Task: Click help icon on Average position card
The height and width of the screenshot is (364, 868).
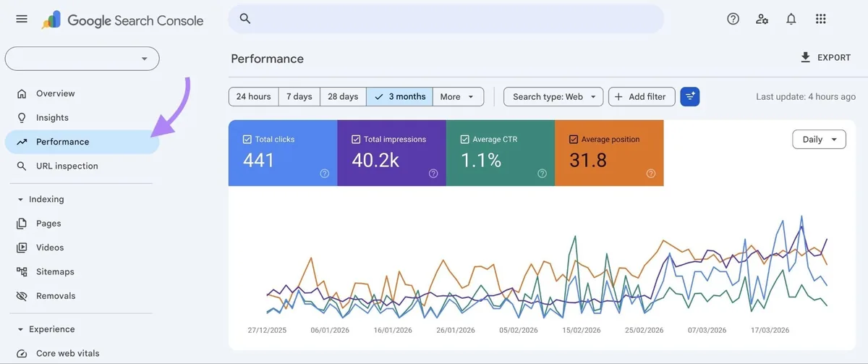Action: [x=650, y=174]
